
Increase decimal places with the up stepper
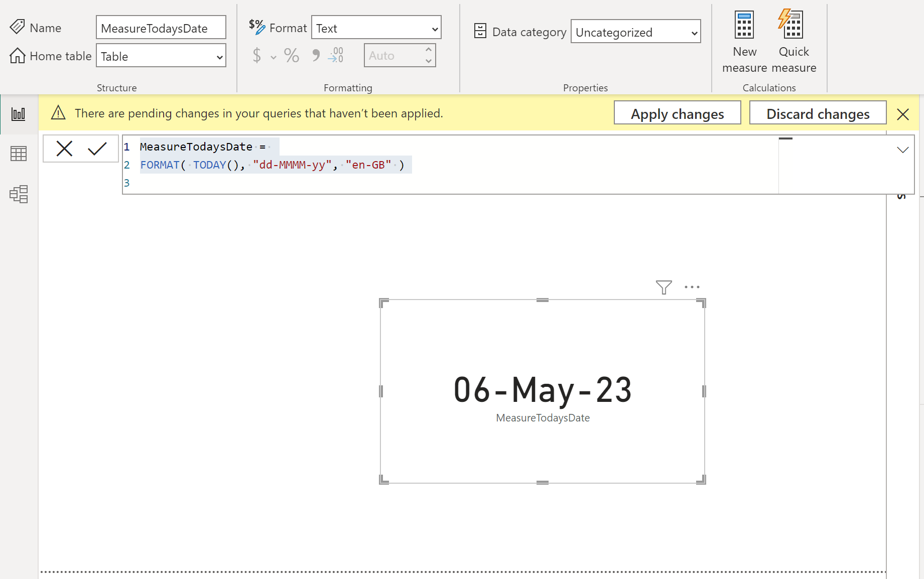[428, 50]
